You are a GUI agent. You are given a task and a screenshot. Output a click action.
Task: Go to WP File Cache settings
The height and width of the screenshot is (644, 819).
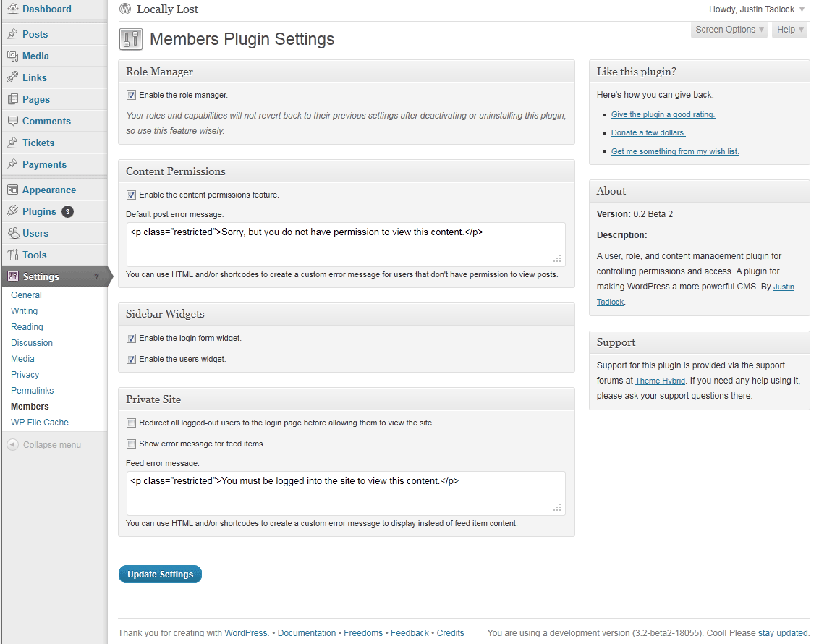coord(40,423)
